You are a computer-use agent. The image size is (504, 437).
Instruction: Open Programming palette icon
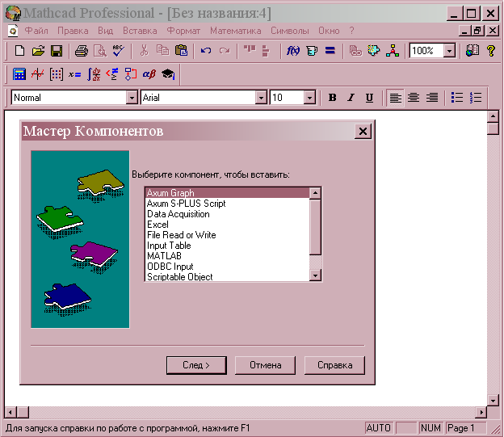click(x=131, y=74)
